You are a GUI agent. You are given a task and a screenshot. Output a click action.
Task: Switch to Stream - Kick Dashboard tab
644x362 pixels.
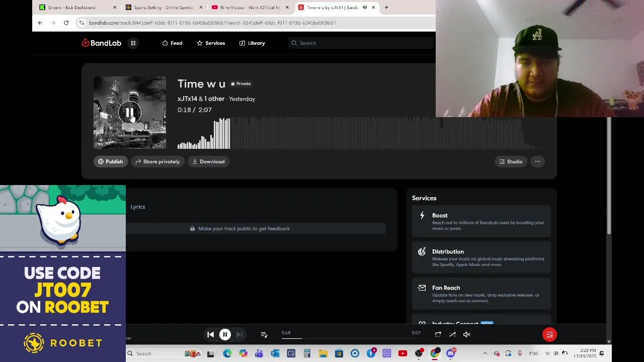pyautogui.click(x=78, y=8)
